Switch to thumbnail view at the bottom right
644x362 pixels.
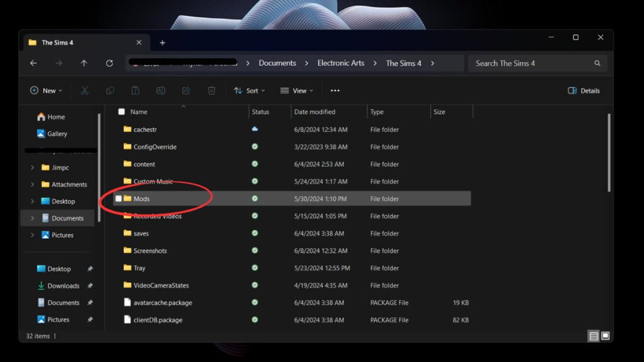pos(605,336)
